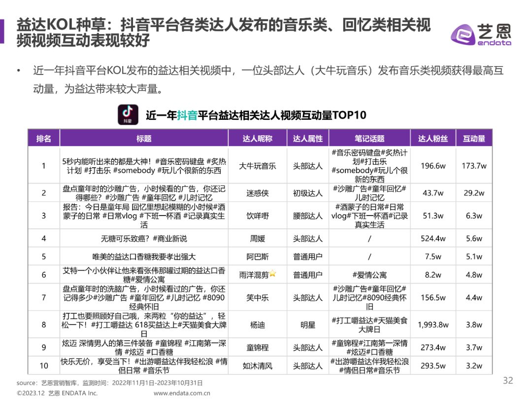
Task: Select the 标题 column header
Action: [144, 138]
